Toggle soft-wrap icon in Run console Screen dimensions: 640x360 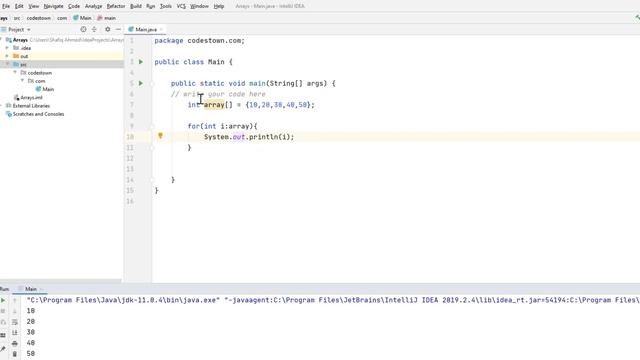coord(15,322)
